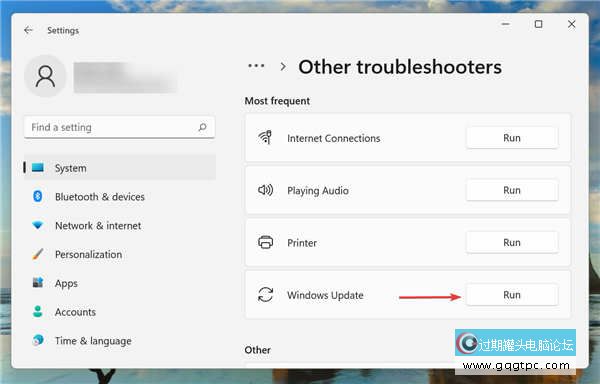Viewport: 600px width, 384px height.
Task: Run the Printer troubleshooter
Action: pos(512,242)
